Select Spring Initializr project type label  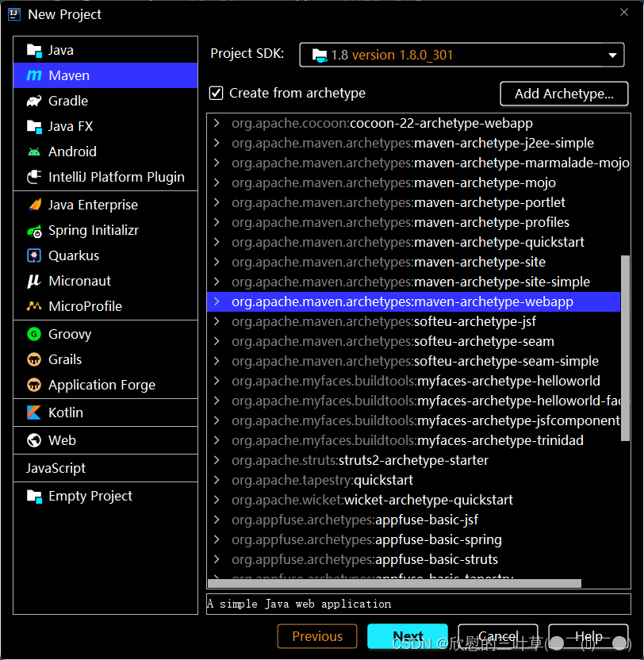point(94,231)
